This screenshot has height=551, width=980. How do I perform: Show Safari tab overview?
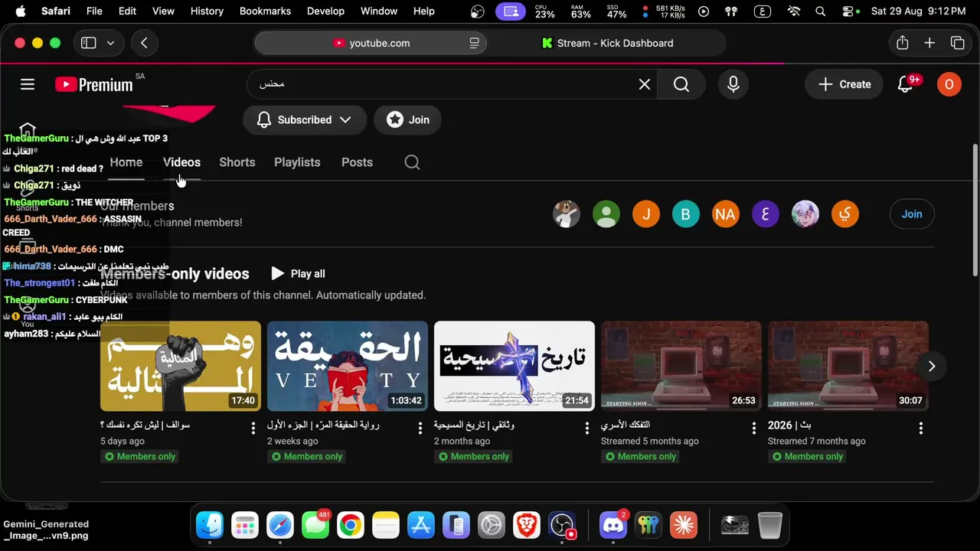[957, 43]
